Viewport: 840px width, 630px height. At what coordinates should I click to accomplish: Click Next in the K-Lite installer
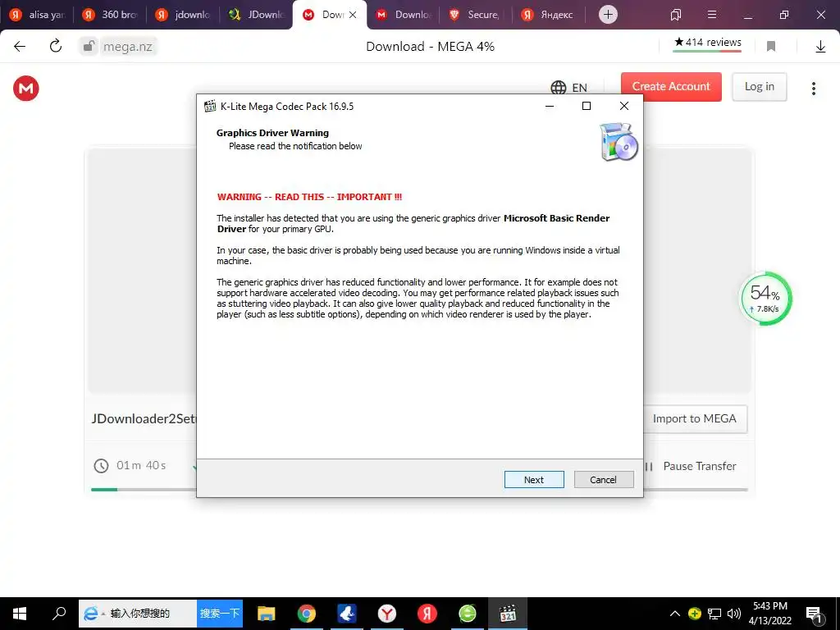pyautogui.click(x=533, y=479)
